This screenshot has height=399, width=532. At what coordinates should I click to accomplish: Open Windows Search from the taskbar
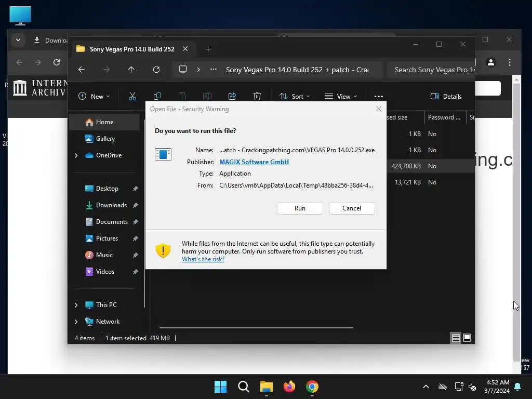[x=243, y=387]
